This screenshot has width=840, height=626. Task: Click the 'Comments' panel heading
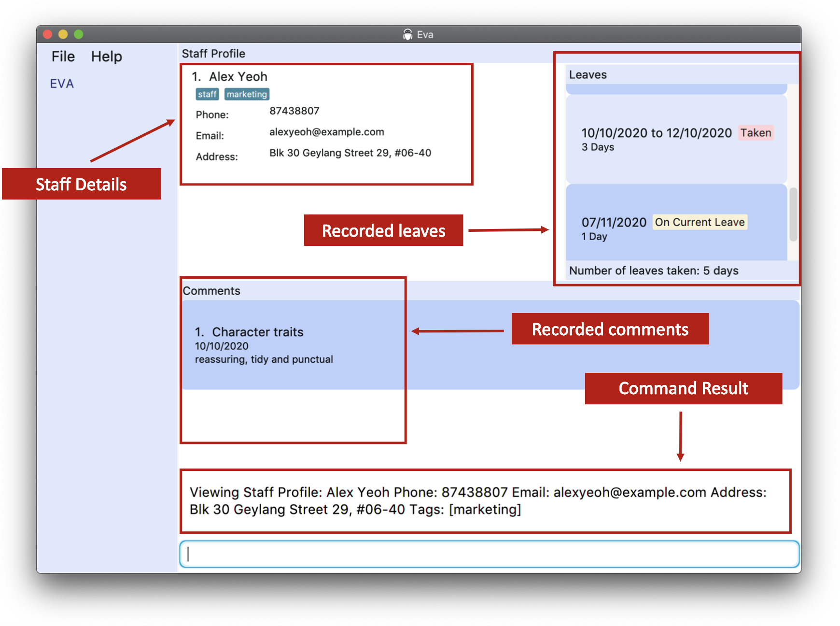[211, 291]
